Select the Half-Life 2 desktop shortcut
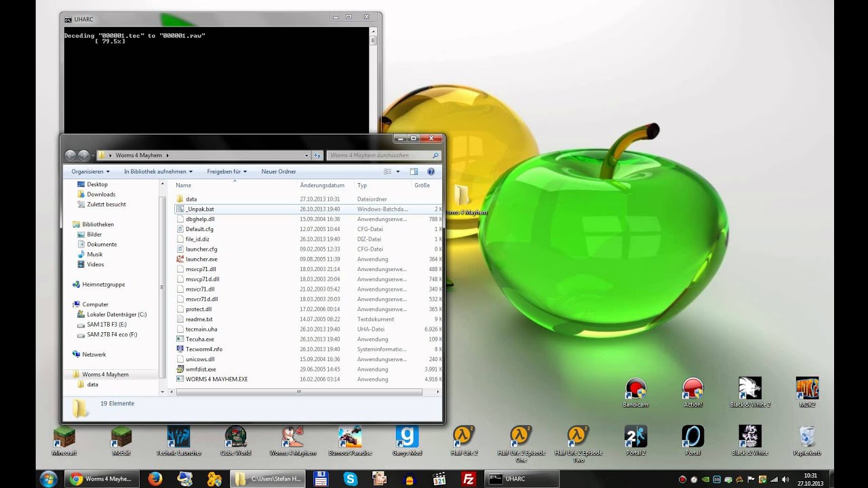868x488 pixels. [x=465, y=441]
